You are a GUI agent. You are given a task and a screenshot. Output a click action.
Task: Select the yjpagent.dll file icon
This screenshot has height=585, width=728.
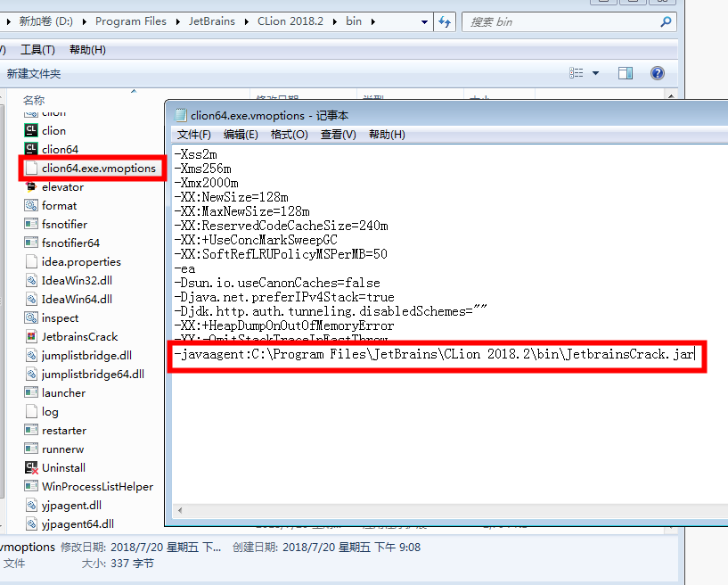31,505
